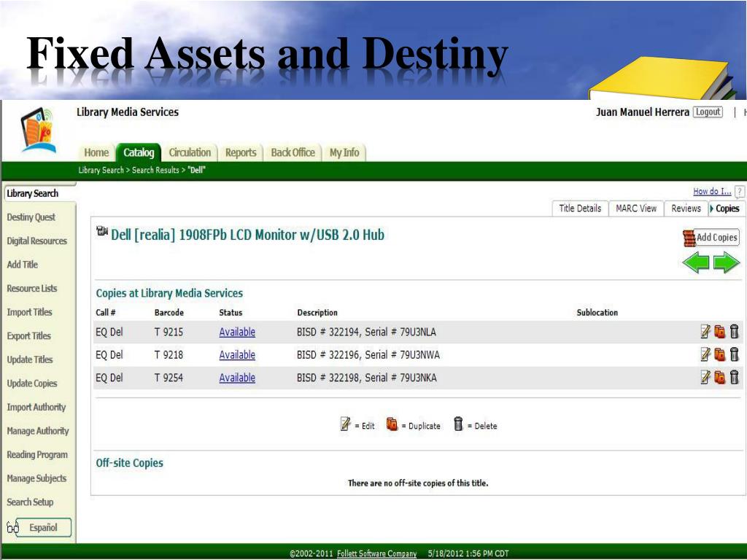
Task: Open Digital Resources in the sidebar
Action: 36,241
